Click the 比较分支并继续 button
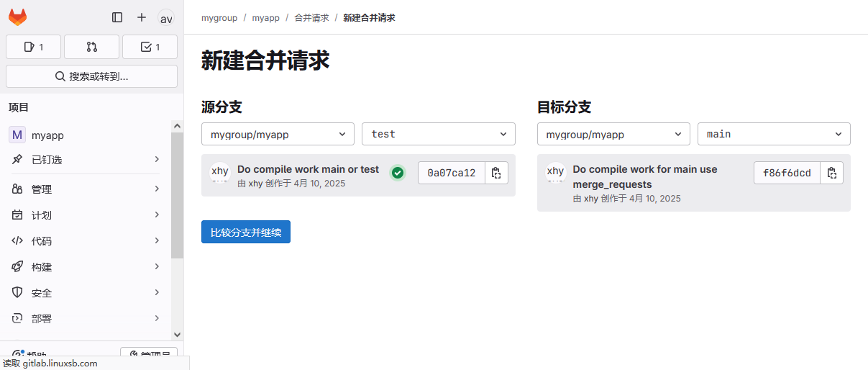The width and height of the screenshot is (868, 370). (x=246, y=233)
